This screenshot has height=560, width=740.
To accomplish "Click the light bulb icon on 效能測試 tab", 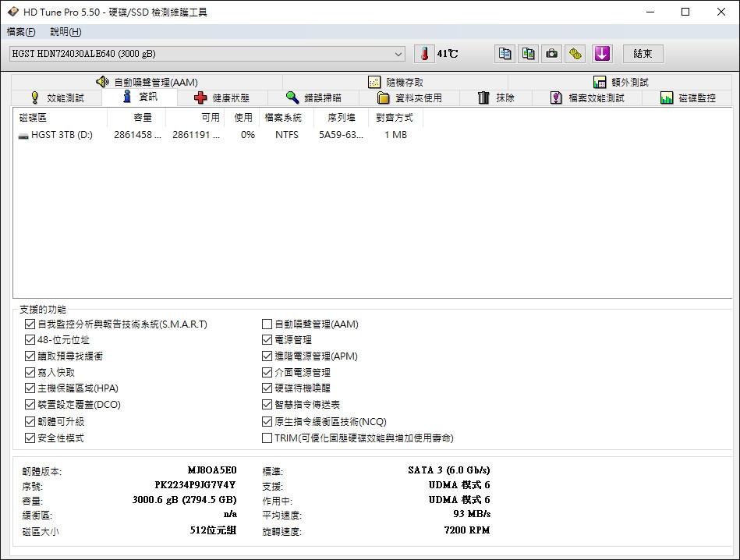I will (x=35, y=97).
